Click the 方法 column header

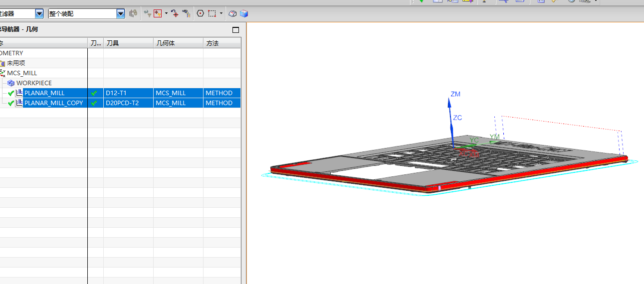[x=222, y=43]
